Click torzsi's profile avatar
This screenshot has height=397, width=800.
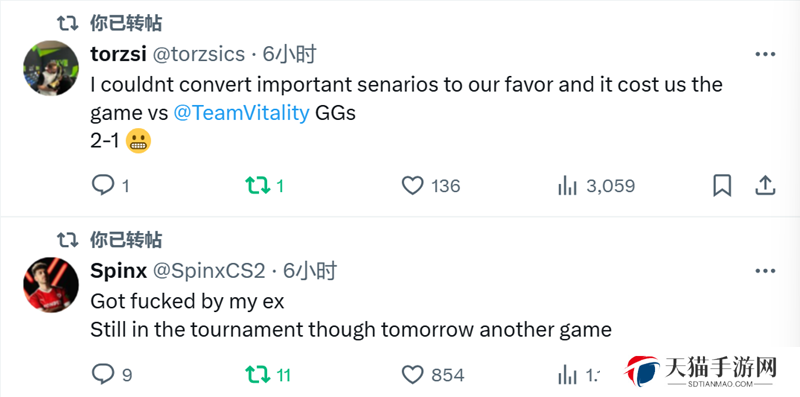[51, 68]
